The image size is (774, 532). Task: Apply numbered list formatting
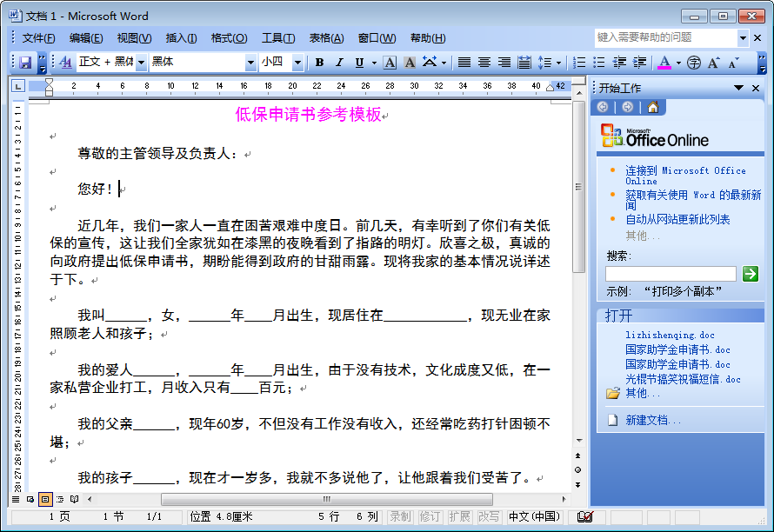pos(579,63)
